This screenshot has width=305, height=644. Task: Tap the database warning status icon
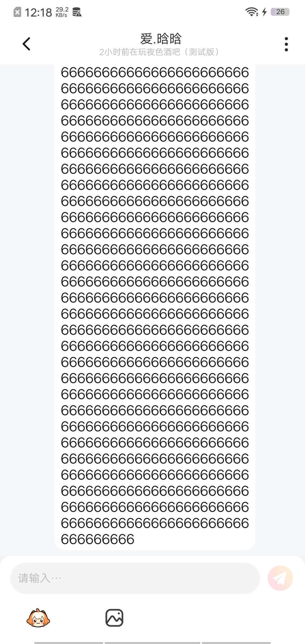(x=77, y=12)
